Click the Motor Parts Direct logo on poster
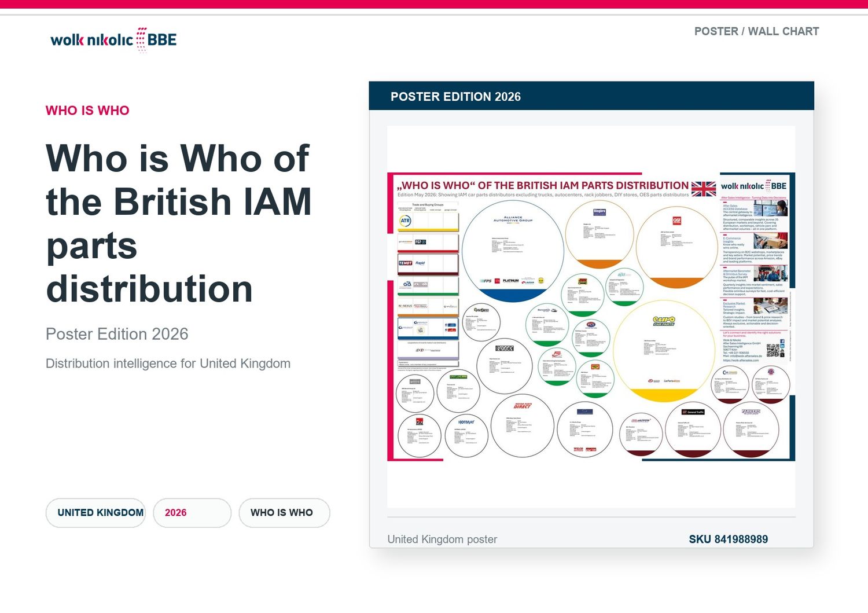Image resolution: width=868 pixels, height=613 pixels. (523, 406)
